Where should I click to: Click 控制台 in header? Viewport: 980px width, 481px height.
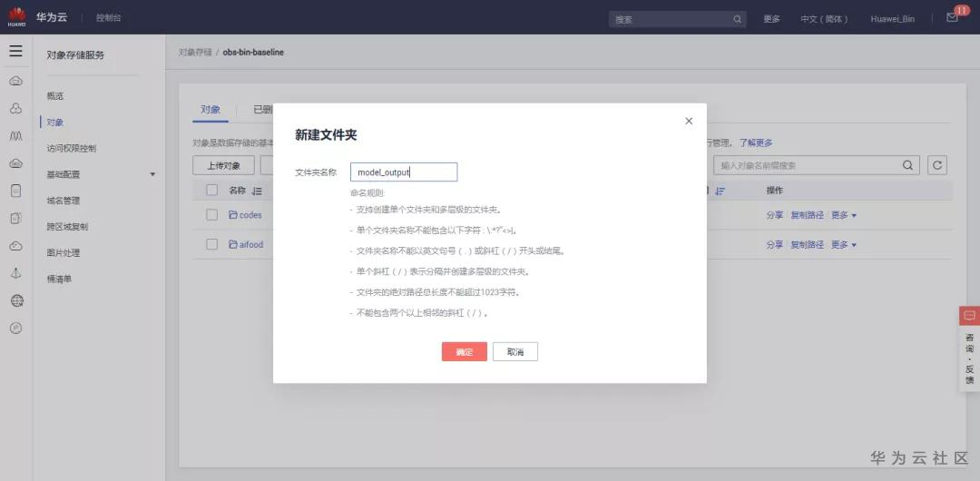(x=108, y=17)
